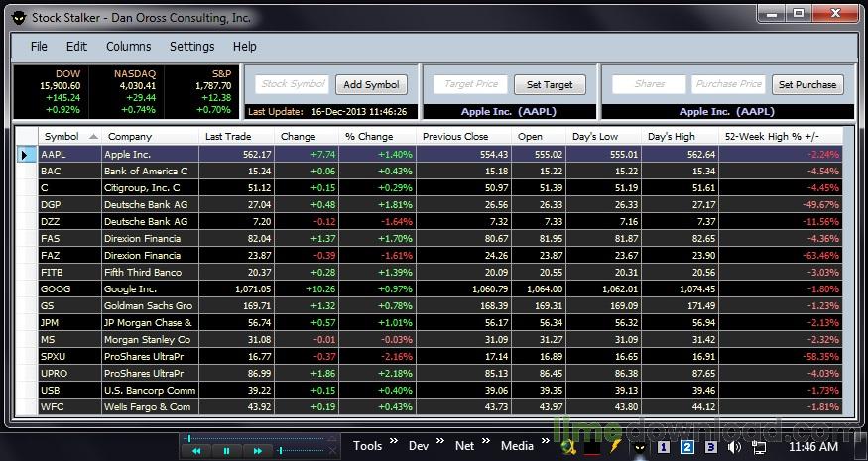Click the Goldman Sachs Gro company cell
The image size is (868, 461).
coord(151,305)
